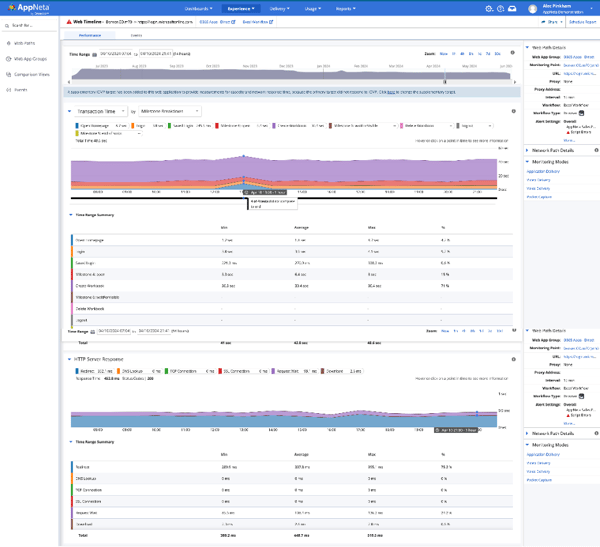Click the time range overview info icon
The image size is (600, 547).
pos(512,52)
